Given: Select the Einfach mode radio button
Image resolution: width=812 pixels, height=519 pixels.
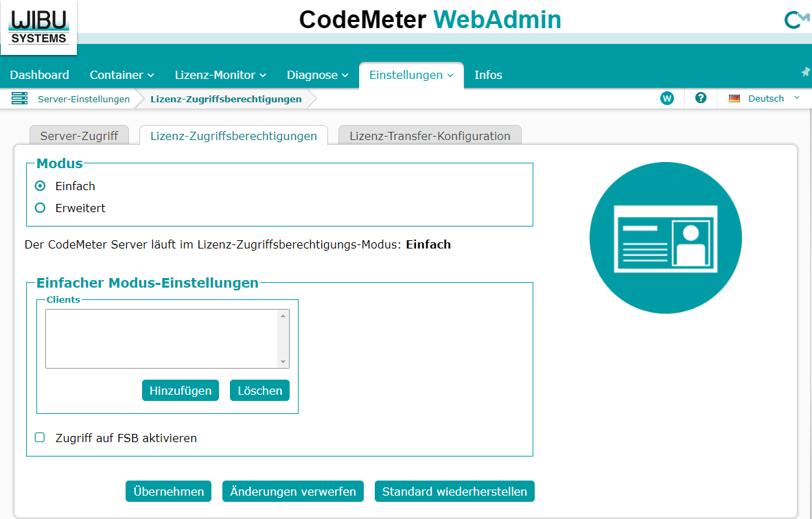Looking at the screenshot, I should click(40, 185).
